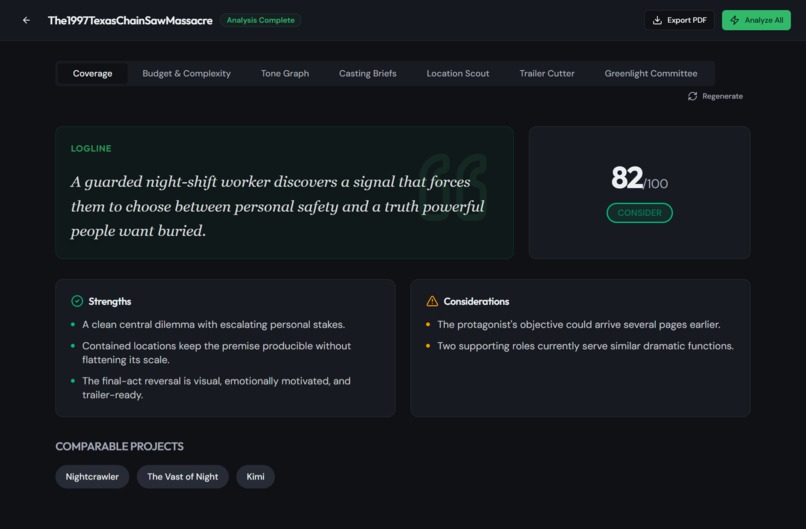Viewport: 806px width, 529px height.
Task: Click the circular-arrows Regenerate icon
Action: (692, 96)
